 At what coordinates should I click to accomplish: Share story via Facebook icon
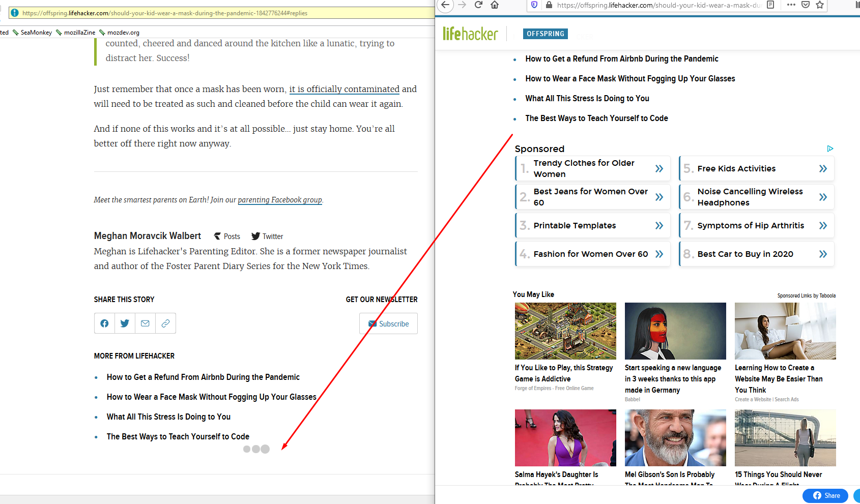[x=104, y=323]
